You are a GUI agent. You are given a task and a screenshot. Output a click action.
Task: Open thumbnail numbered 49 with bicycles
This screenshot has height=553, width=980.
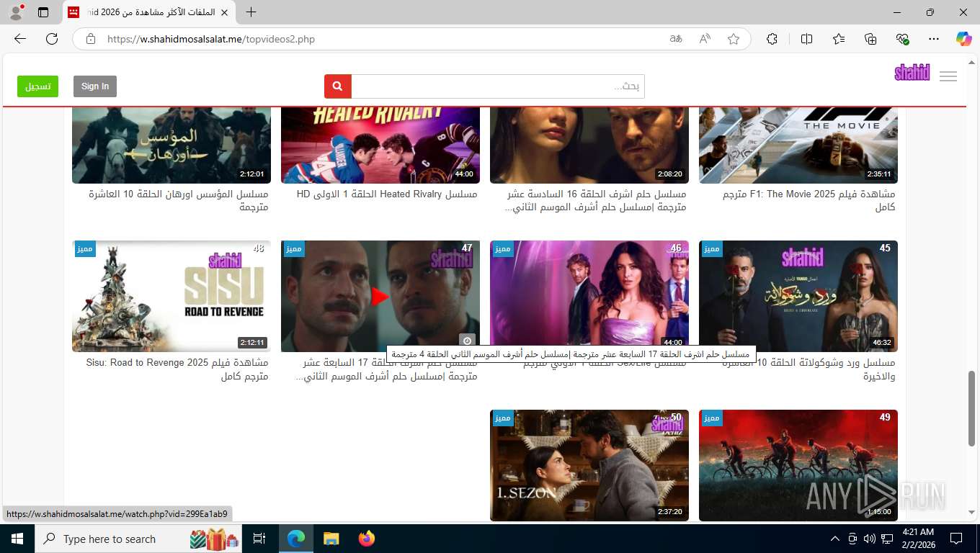point(798,465)
